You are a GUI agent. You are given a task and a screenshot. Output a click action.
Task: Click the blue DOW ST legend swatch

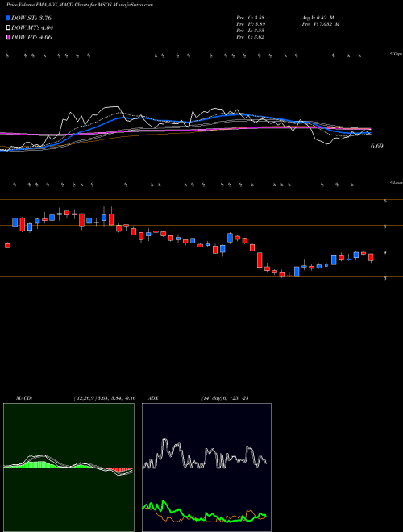tap(9, 18)
